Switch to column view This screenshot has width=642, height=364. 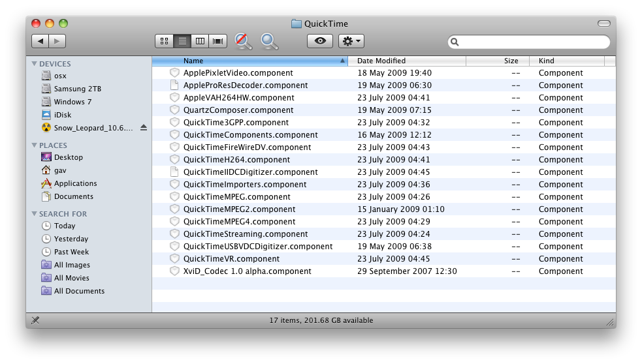(x=200, y=41)
